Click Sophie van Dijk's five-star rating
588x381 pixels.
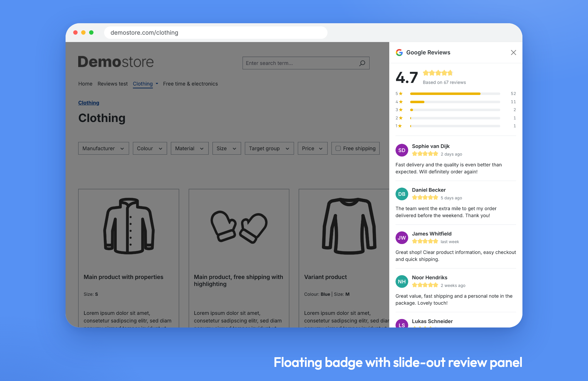425,154
